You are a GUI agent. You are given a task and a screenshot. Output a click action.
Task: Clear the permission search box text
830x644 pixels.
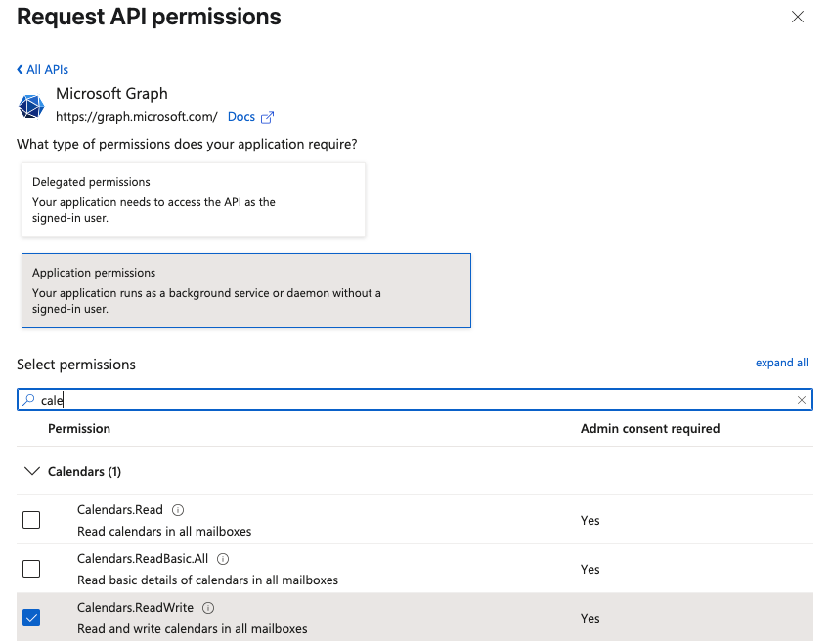[802, 400]
